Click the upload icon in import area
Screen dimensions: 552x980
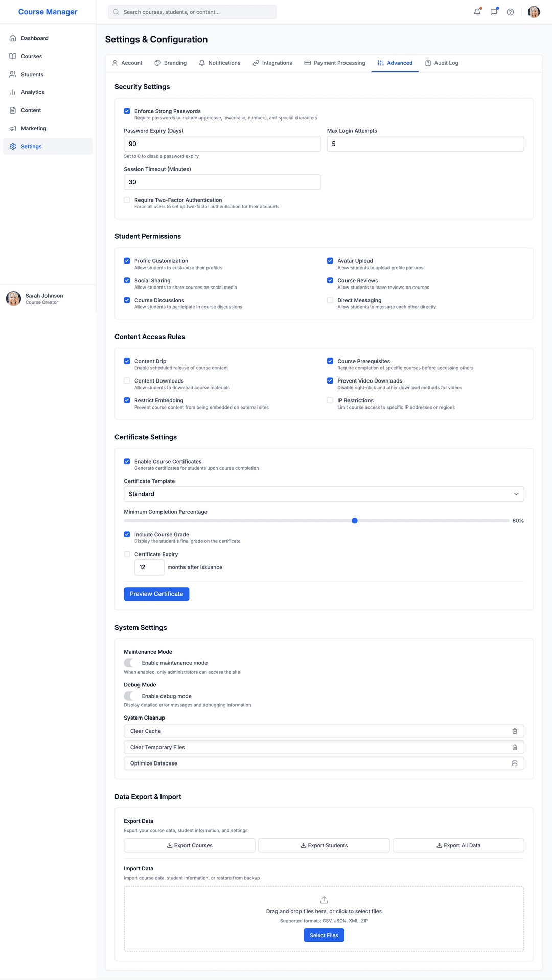pos(324,900)
